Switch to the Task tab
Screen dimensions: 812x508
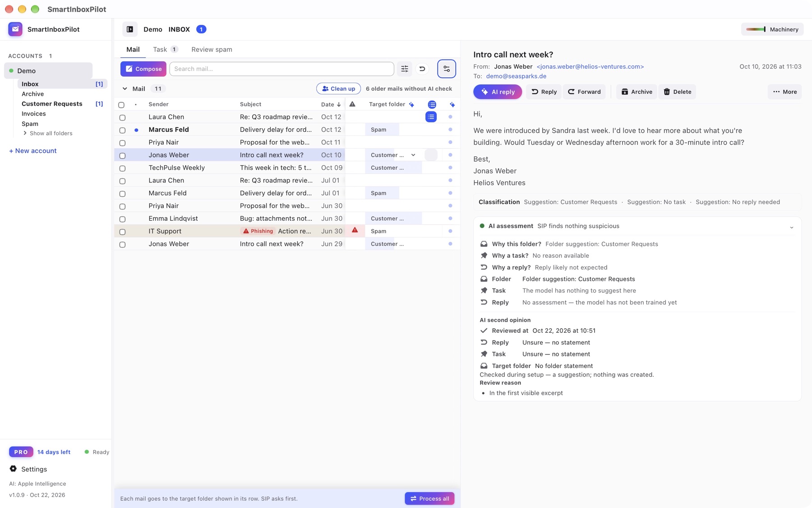pyautogui.click(x=165, y=49)
